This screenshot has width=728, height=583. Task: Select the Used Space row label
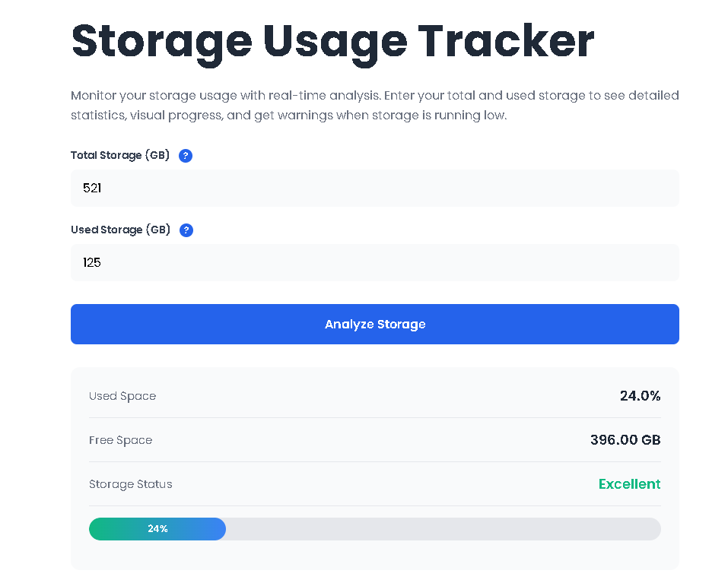(122, 396)
